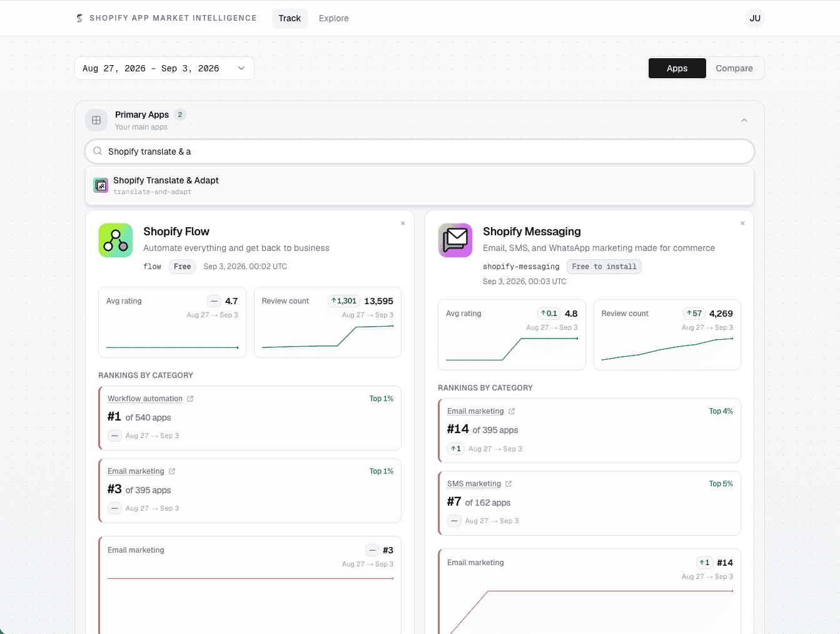840x634 pixels.
Task: Click the '#14 of 395 apps' ranking text
Action: click(x=482, y=429)
